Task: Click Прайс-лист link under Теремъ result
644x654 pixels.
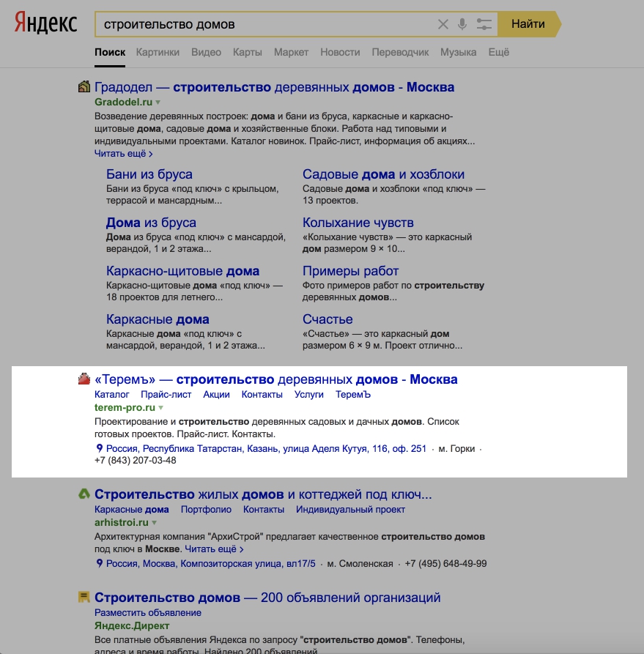Action: [x=166, y=394]
